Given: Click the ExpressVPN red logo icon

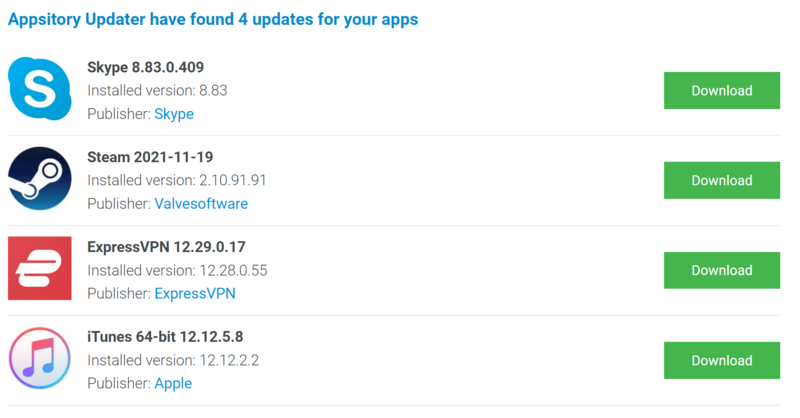Looking at the screenshot, I should (40, 268).
